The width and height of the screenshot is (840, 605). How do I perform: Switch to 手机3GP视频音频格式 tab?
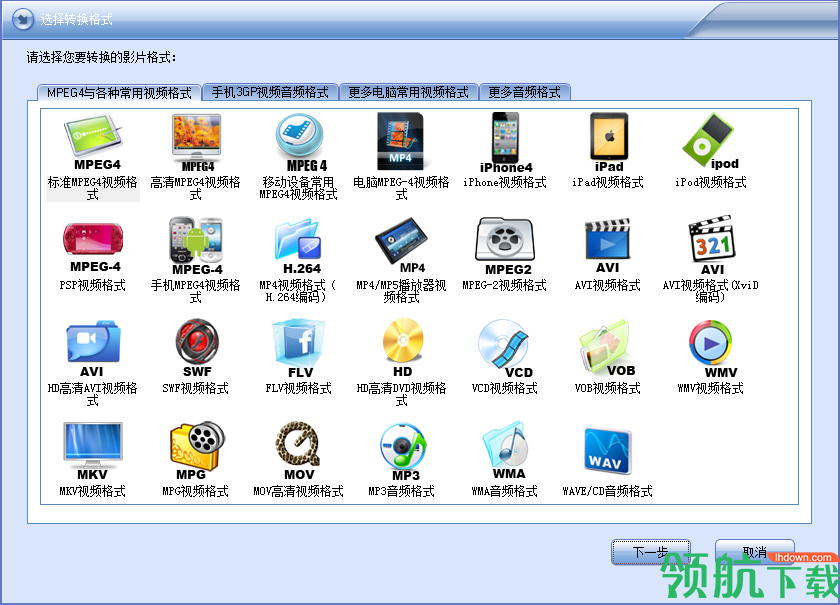[x=270, y=92]
